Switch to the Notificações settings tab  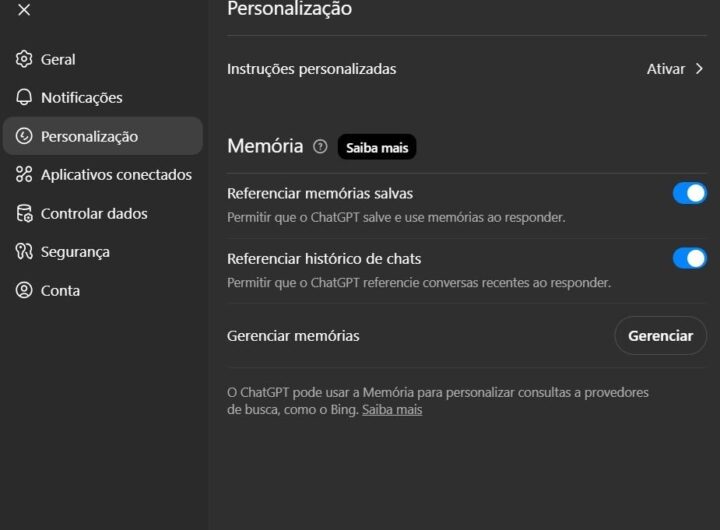[82, 97]
